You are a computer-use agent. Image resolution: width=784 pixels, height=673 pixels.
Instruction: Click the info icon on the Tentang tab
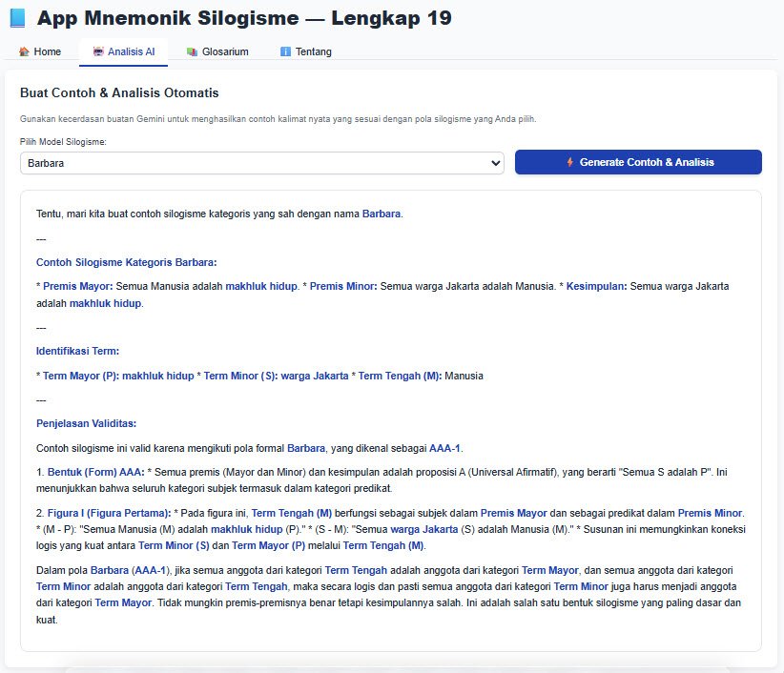coord(285,51)
